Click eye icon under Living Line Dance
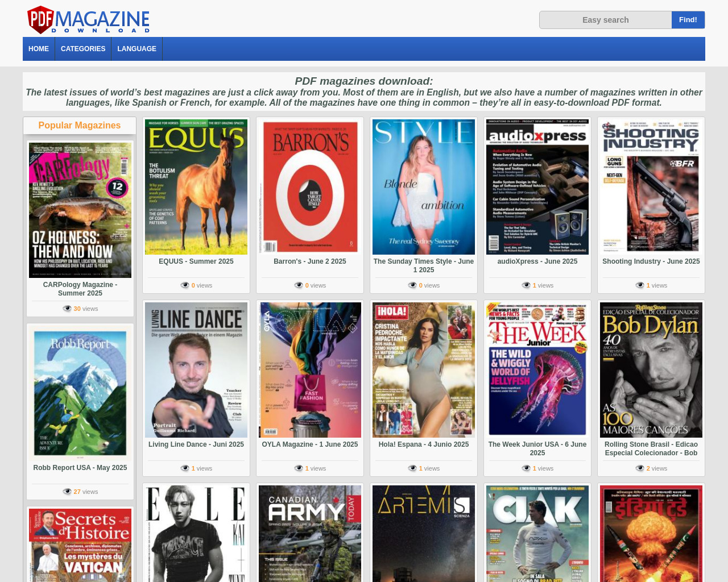This screenshot has width=728, height=582. [x=185, y=468]
